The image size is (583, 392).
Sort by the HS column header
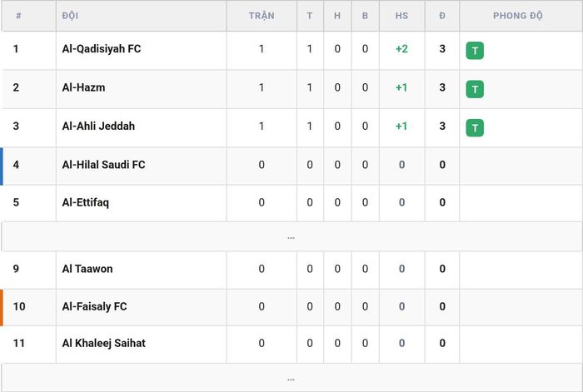(402, 16)
